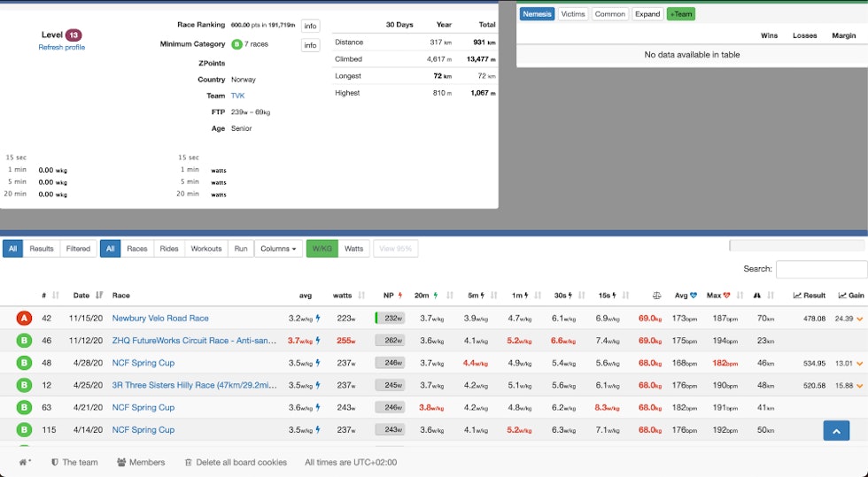Click the Level 13 badge
The image size is (868, 477).
tap(74, 35)
